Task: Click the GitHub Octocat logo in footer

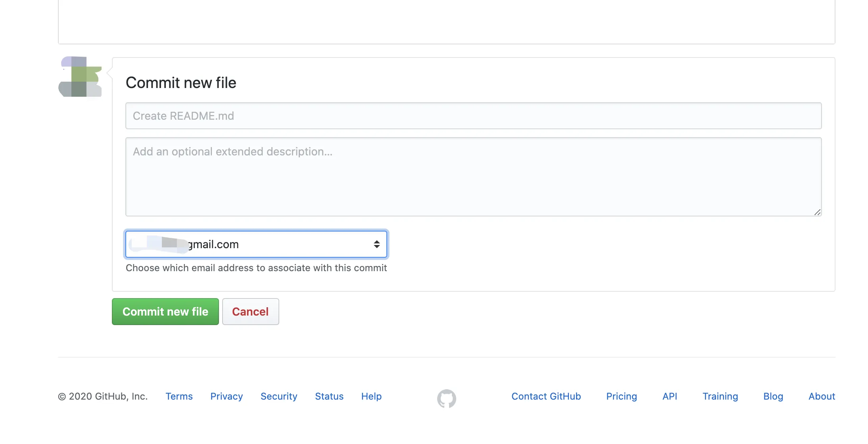Action: [446, 398]
